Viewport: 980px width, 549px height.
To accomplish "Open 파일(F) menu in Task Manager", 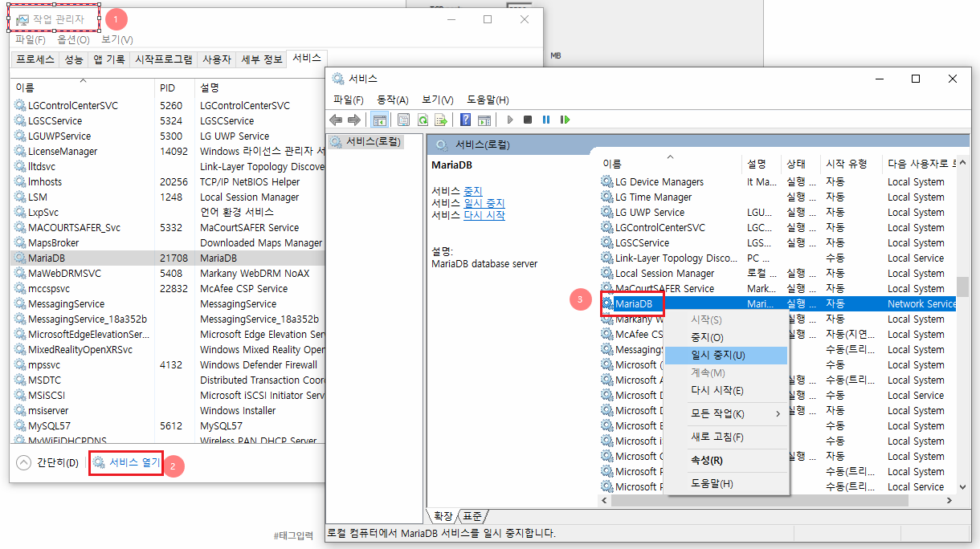I will coord(31,39).
